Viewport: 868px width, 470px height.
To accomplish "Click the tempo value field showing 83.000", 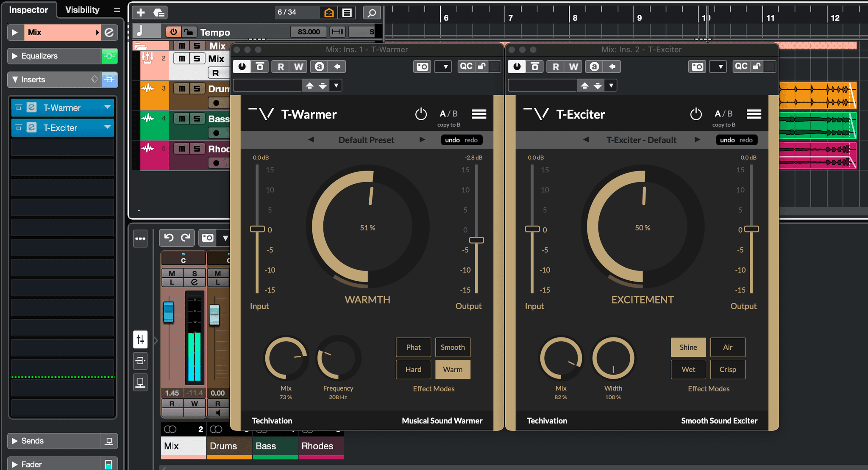I will (309, 31).
